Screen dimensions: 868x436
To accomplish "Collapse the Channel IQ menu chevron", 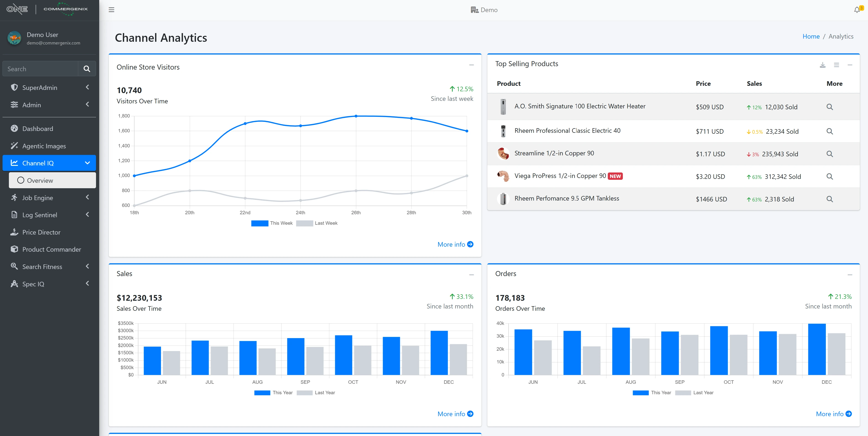I will click(x=87, y=163).
